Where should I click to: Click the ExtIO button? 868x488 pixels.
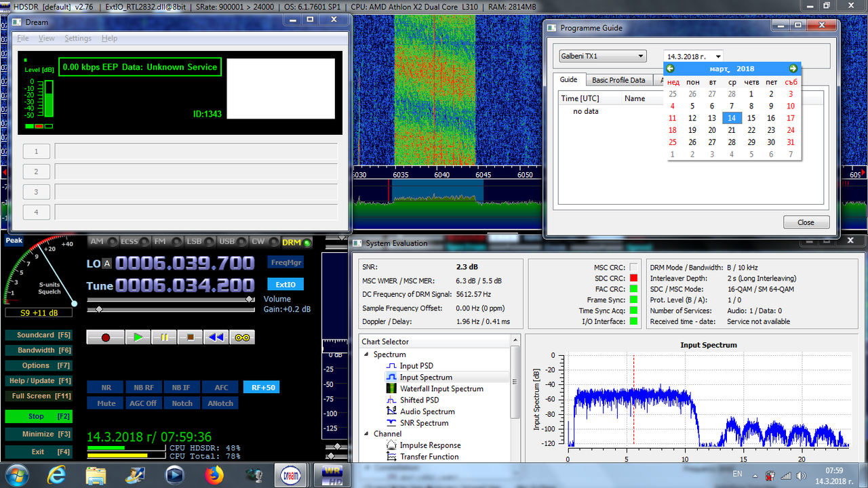pyautogui.click(x=285, y=285)
